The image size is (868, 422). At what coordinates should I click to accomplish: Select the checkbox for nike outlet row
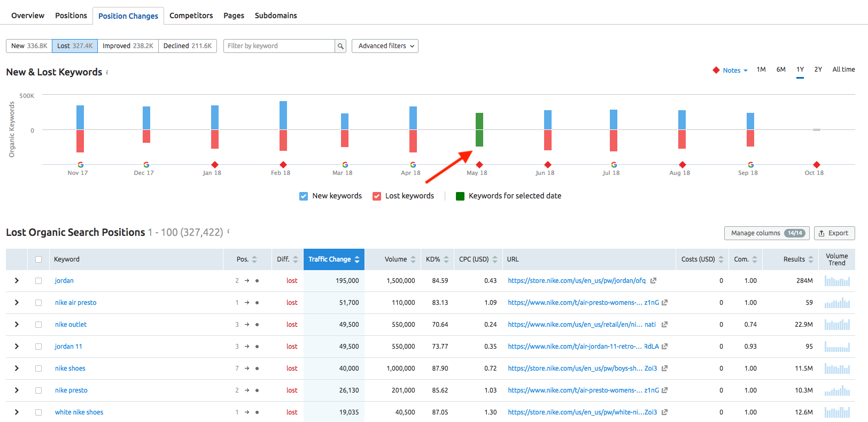click(38, 325)
